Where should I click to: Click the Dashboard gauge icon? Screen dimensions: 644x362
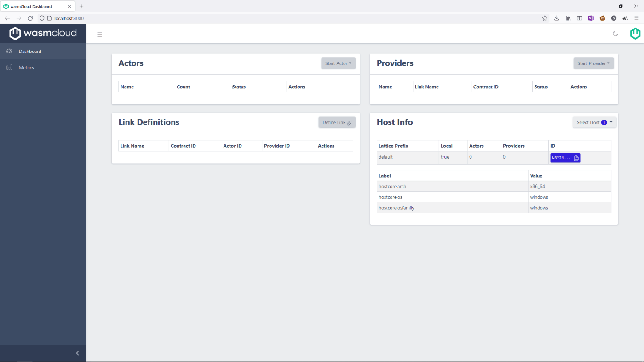pyautogui.click(x=10, y=51)
